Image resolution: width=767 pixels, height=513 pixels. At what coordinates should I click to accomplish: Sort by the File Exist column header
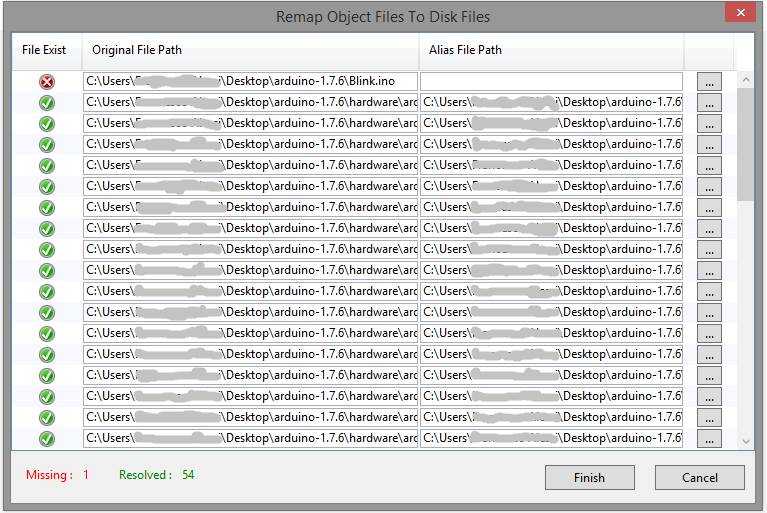point(44,50)
